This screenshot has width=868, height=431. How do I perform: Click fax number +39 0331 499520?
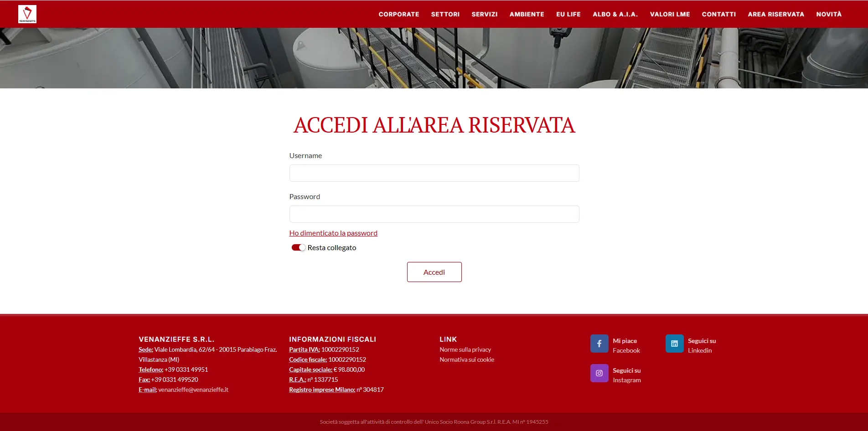175,380
